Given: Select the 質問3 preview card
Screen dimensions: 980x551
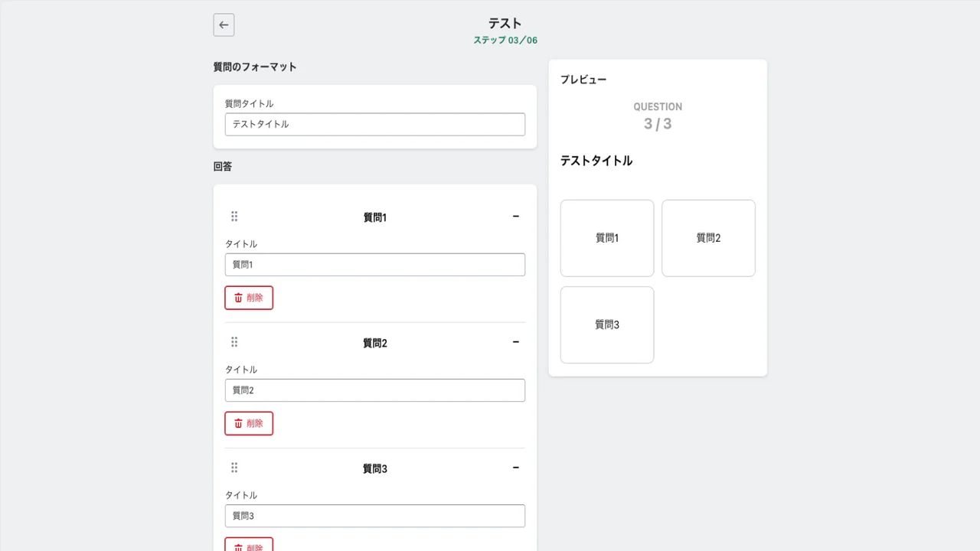Looking at the screenshot, I should (x=607, y=324).
